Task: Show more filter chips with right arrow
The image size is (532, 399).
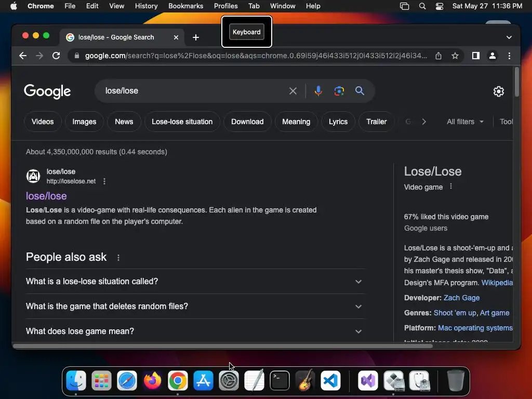Action: [424, 122]
